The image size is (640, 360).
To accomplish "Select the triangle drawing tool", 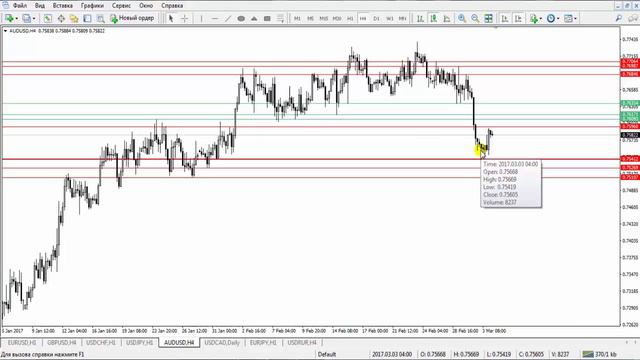I will (254, 18).
